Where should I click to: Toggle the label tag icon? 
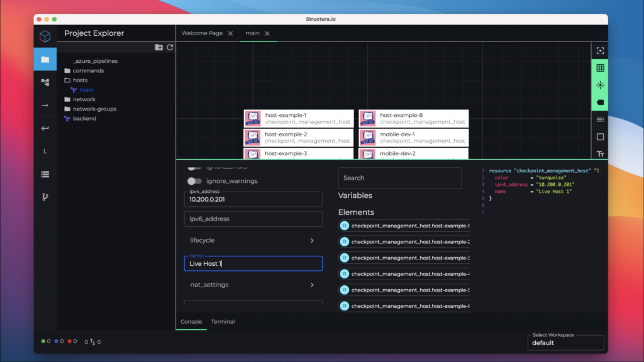coord(600,102)
